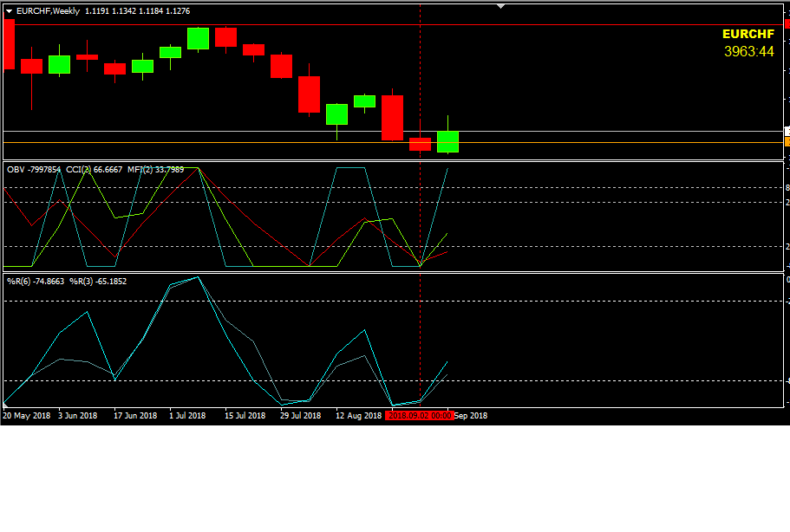Select the OBV -7997854 indicator label
790x532 pixels.
tap(34, 170)
